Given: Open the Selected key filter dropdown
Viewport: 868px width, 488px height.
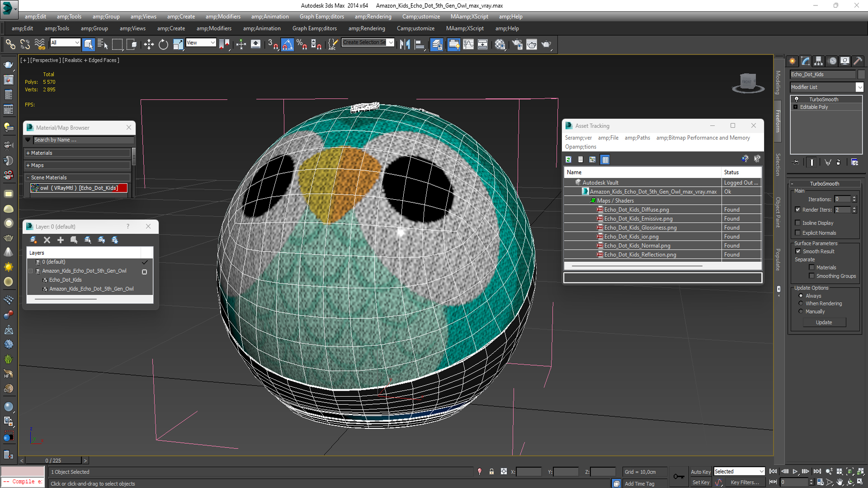Looking at the screenshot, I should (x=739, y=471).
